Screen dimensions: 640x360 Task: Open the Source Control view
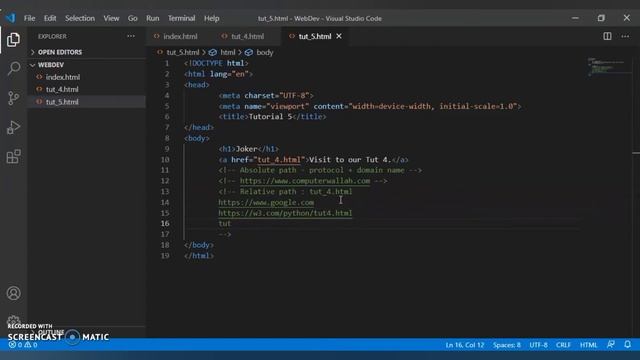[13, 98]
